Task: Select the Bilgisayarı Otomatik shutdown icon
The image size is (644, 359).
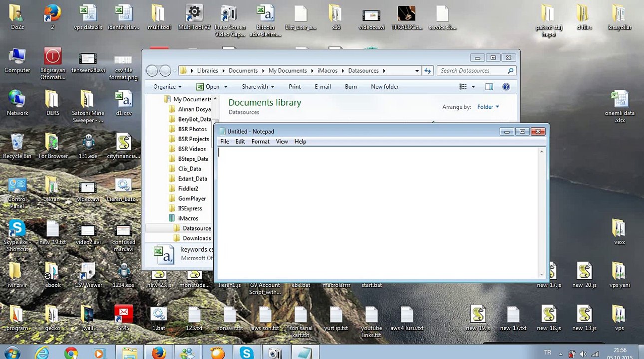Action: click(x=52, y=64)
